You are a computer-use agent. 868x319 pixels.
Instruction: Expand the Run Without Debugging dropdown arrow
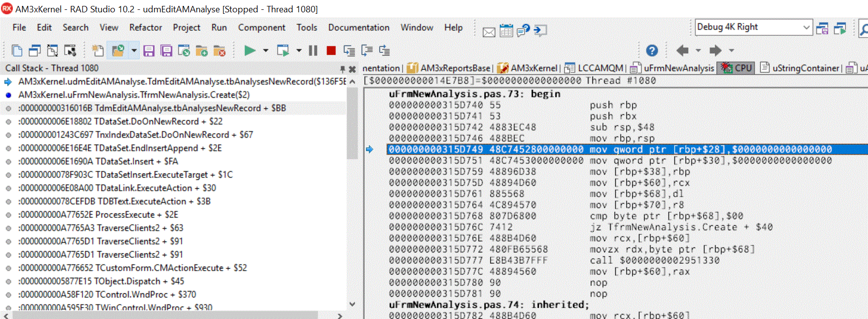click(299, 50)
